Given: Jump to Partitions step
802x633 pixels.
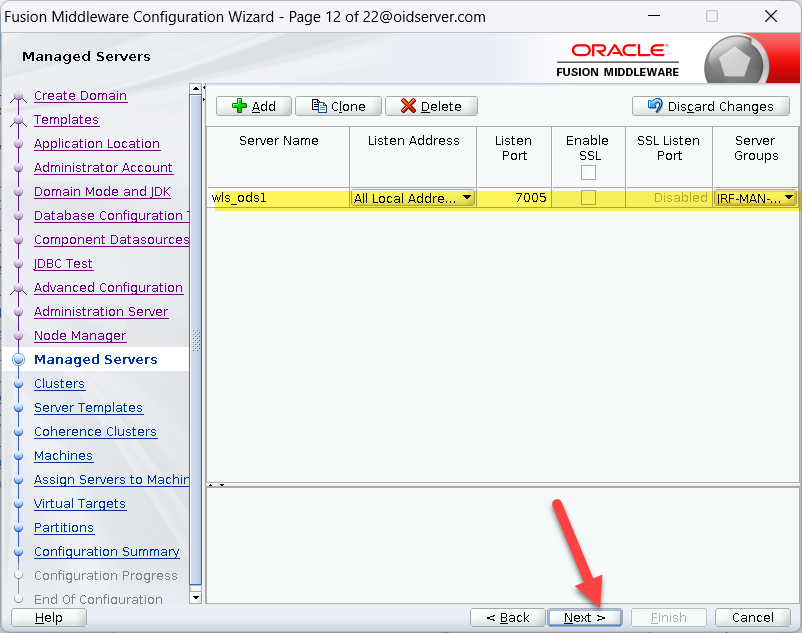Looking at the screenshot, I should pos(64,528).
